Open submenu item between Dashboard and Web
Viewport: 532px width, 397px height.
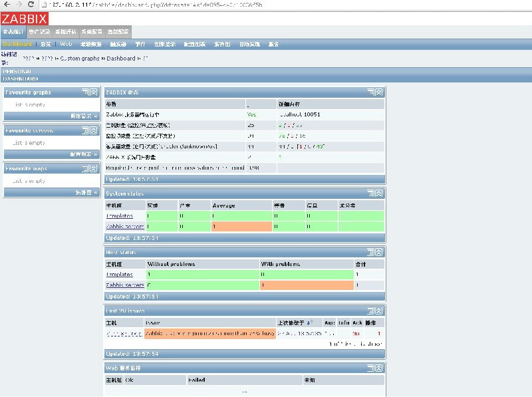(x=46, y=44)
